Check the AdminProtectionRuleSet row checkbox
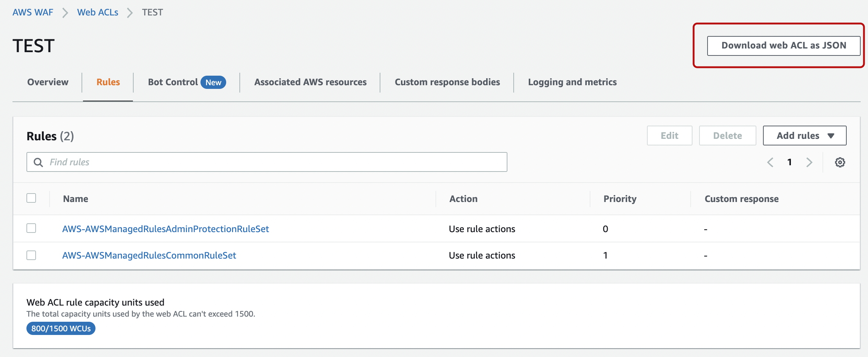This screenshot has height=357, width=868. [x=31, y=228]
